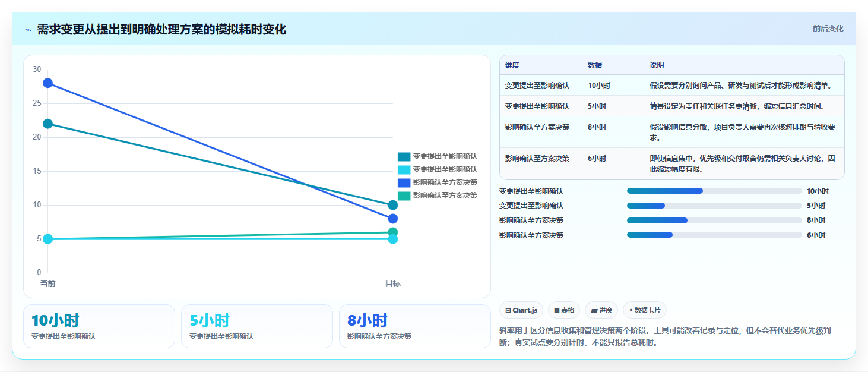This screenshot has height=372, width=868.
Task: Click the cyan data point at 5 above 当前
Action: click(x=47, y=239)
